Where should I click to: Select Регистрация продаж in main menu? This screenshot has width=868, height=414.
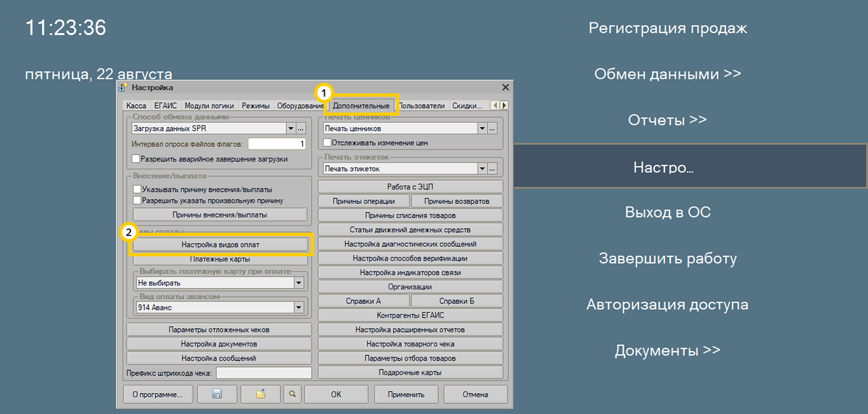pyautogui.click(x=667, y=28)
